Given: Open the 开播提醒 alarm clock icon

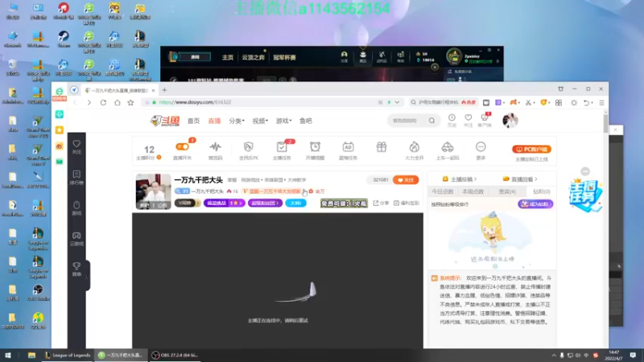Looking at the screenshot, I should click(315, 147).
